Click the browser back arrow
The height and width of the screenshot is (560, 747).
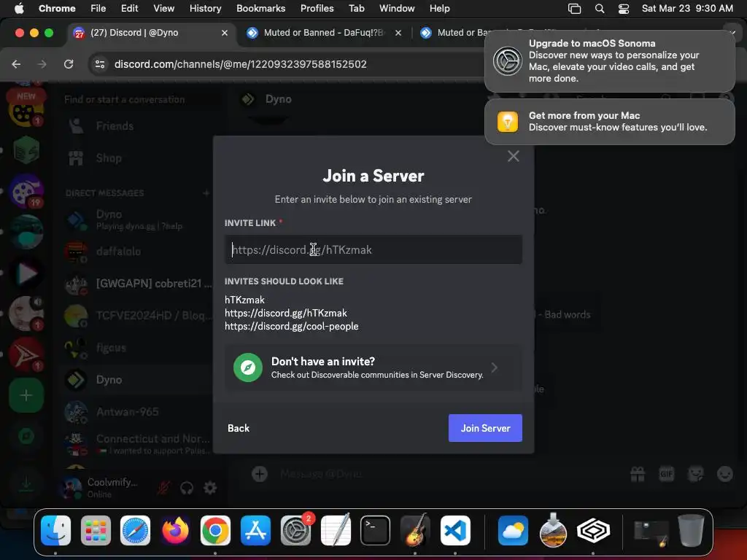point(16,64)
